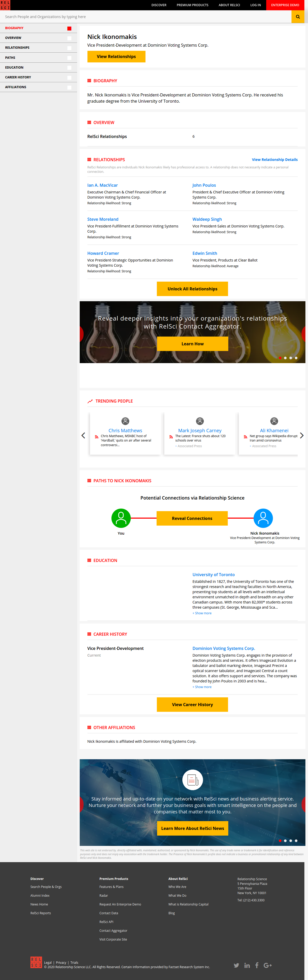Click the news document icon in the banner
Viewport: 308px width, 980px height.
[x=193, y=780]
